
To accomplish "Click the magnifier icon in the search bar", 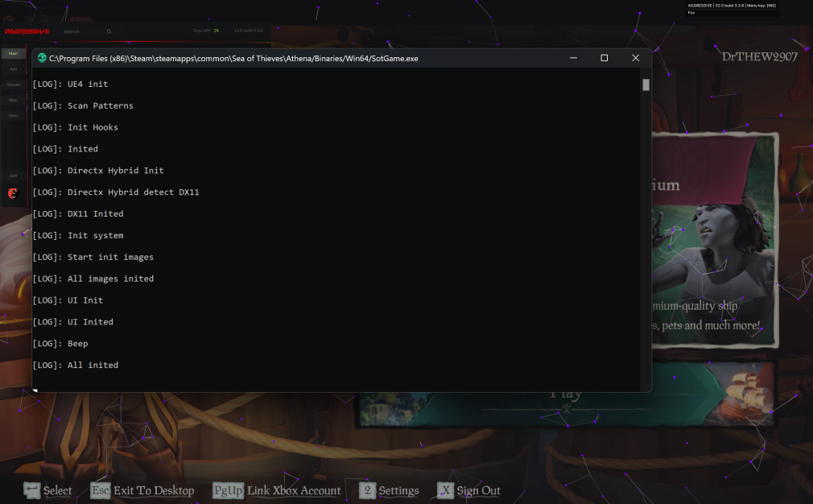I will pos(109,31).
